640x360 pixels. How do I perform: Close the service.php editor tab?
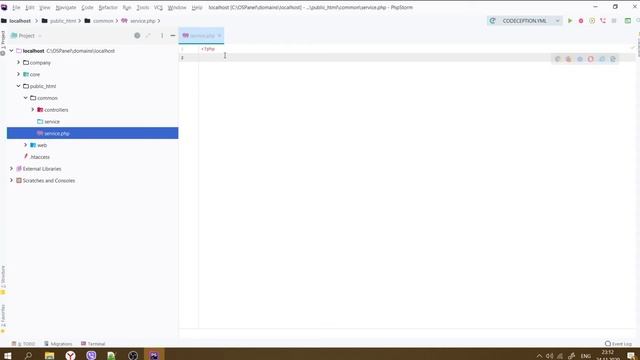tap(219, 36)
